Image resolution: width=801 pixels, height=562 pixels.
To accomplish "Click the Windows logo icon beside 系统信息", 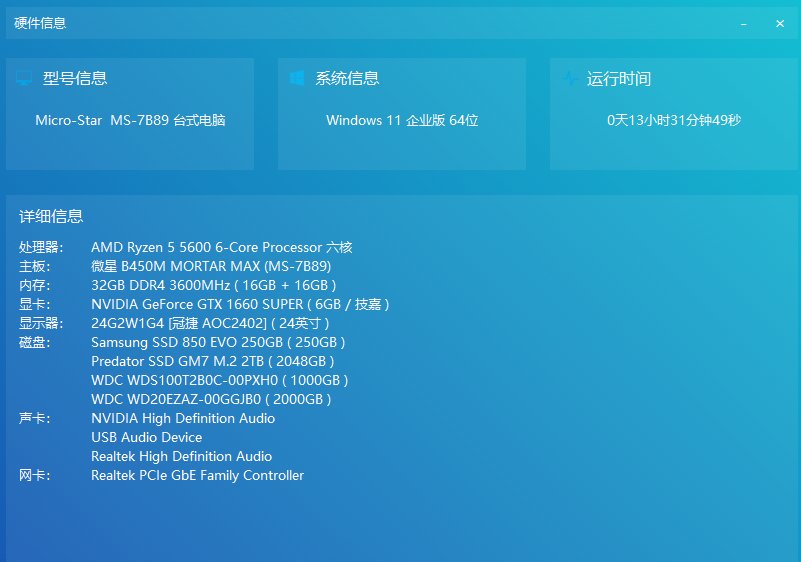I will pyautogui.click(x=296, y=78).
